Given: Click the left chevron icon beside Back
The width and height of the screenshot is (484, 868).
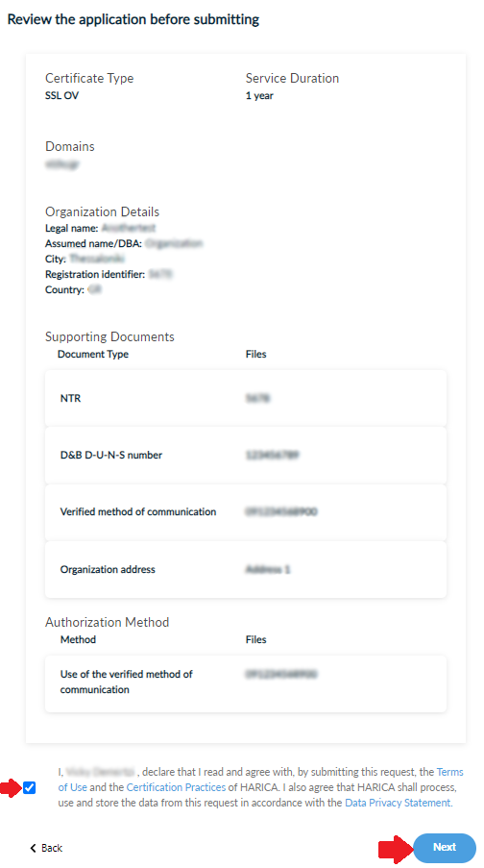Looking at the screenshot, I should 34,848.
